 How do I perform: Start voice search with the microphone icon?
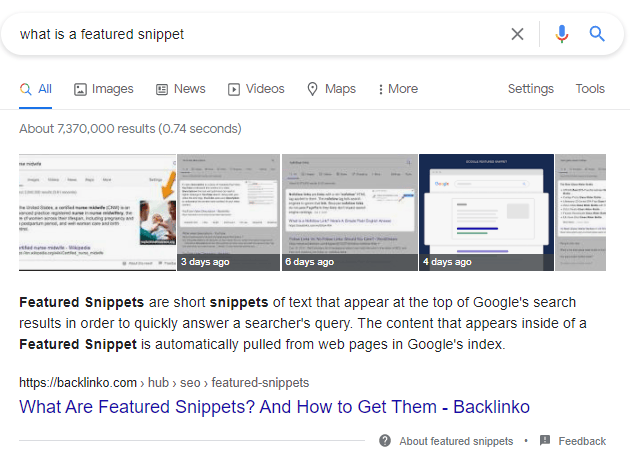pyautogui.click(x=562, y=34)
